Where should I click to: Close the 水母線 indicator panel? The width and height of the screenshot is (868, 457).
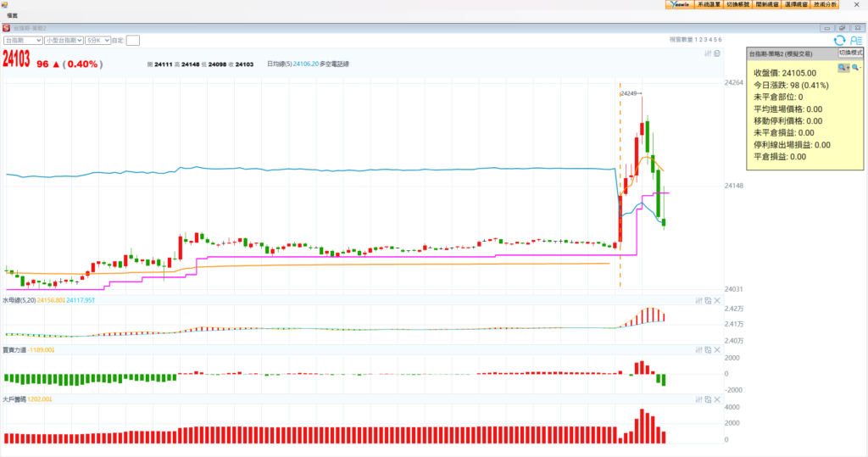[717, 300]
